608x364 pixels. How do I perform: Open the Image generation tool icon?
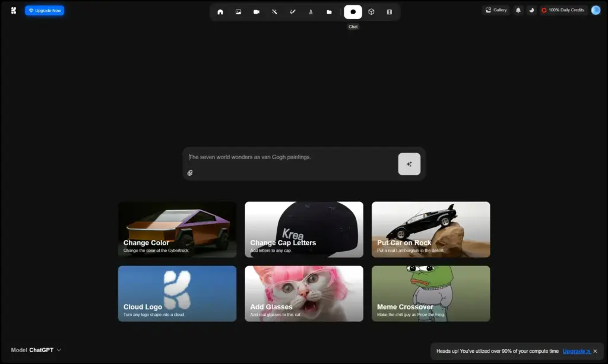239,12
